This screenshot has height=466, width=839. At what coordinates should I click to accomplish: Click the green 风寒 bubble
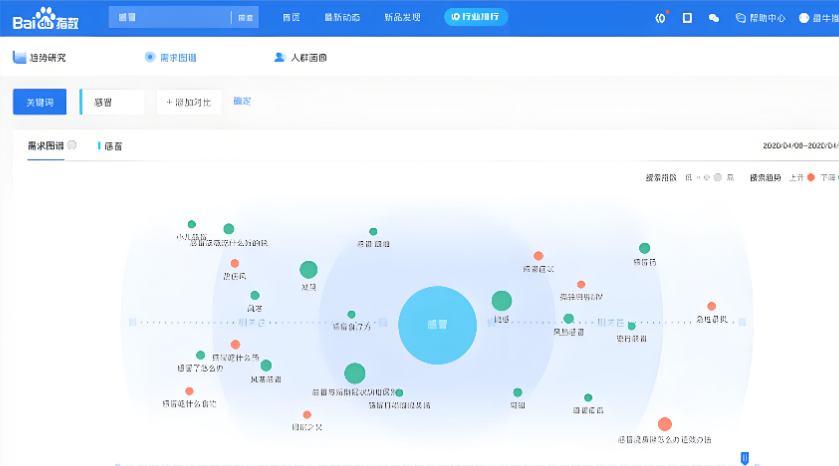coord(255,295)
